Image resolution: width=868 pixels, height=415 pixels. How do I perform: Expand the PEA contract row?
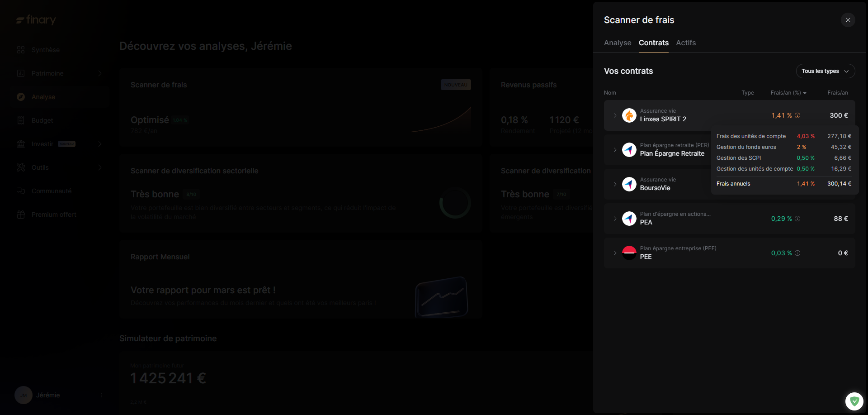(615, 219)
